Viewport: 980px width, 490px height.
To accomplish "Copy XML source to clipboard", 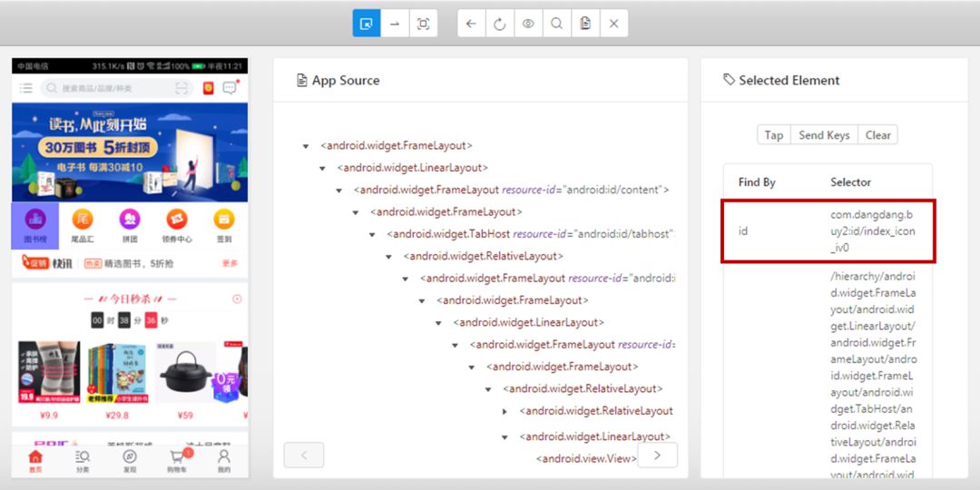I will 585,23.
